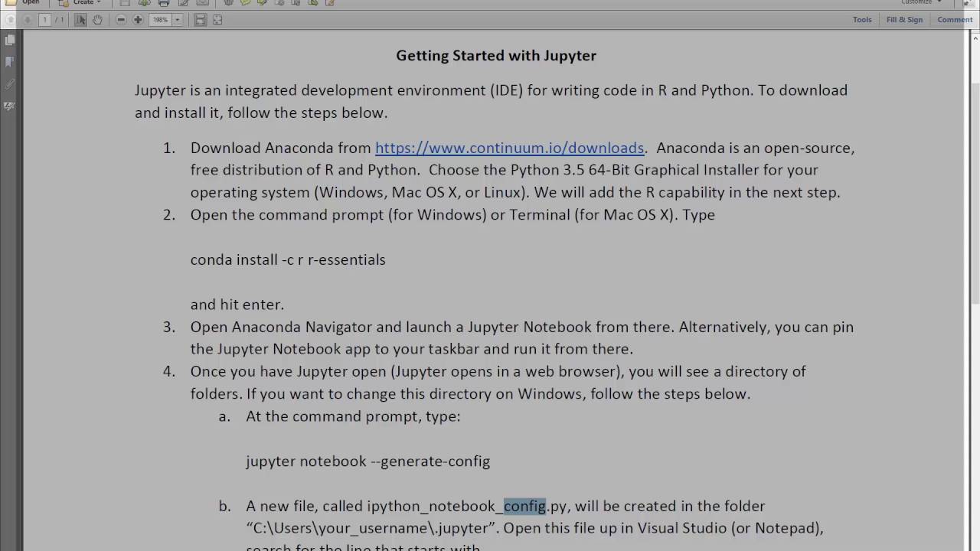Viewport: 980px width, 551px height.
Task: Click the 'At the command prompt, type:' line
Action: [353, 416]
